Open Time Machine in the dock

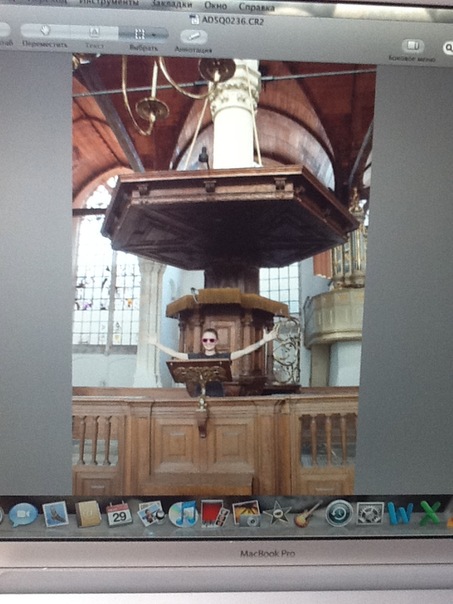coord(339,513)
